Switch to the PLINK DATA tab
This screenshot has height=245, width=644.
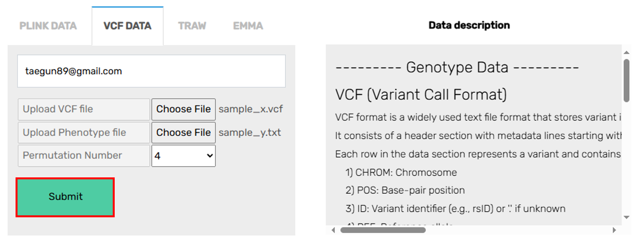tap(48, 26)
